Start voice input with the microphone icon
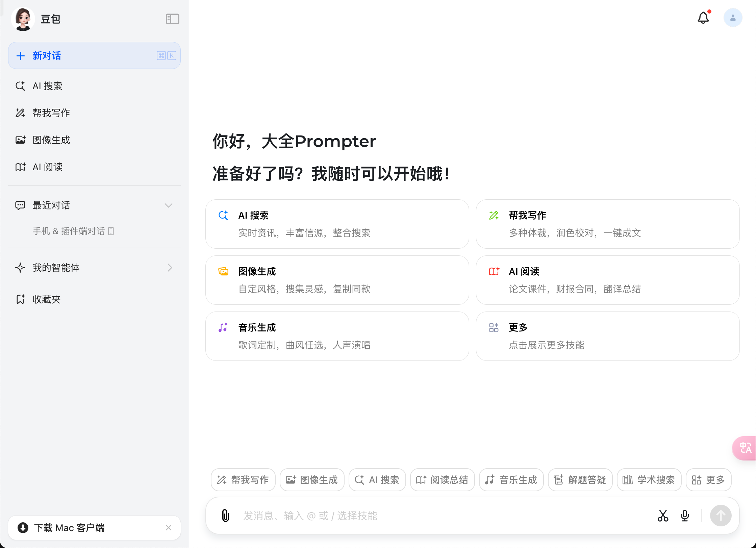756x548 pixels. [685, 516]
